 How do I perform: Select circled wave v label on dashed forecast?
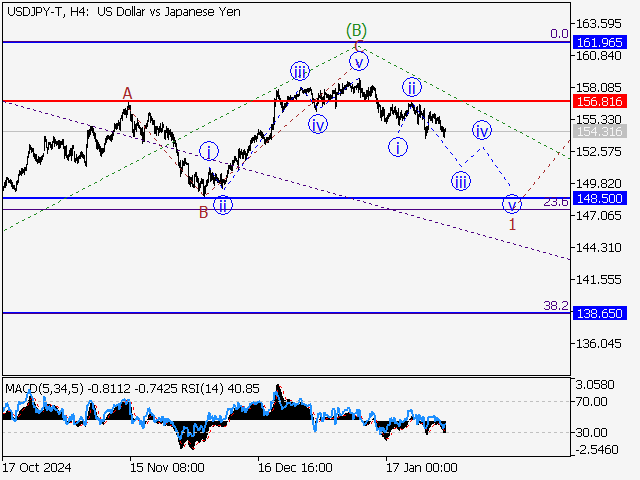tap(512, 204)
